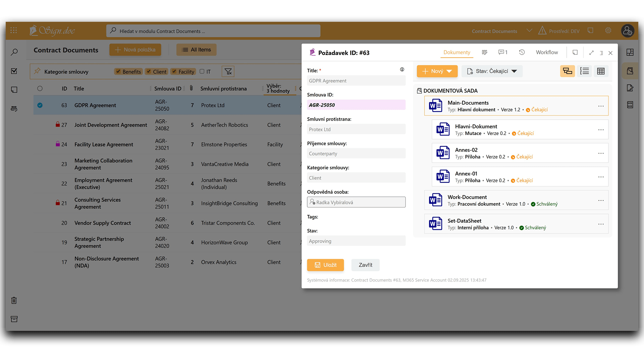The height and width of the screenshot is (362, 644).
Task: Click the attachment paperclip column header
Action: tap(191, 88)
